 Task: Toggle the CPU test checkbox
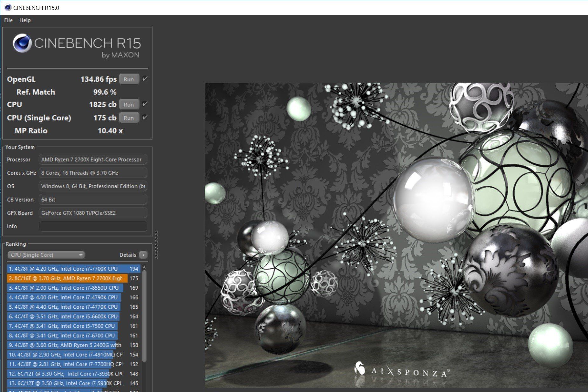click(145, 104)
